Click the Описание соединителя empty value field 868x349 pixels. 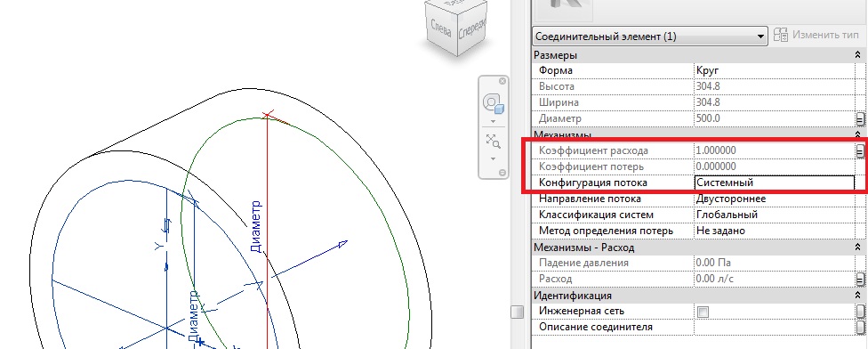click(775, 328)
